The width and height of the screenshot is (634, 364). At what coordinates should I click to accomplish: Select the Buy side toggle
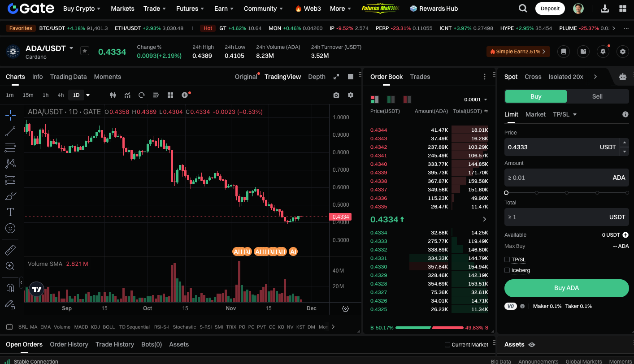536,96
